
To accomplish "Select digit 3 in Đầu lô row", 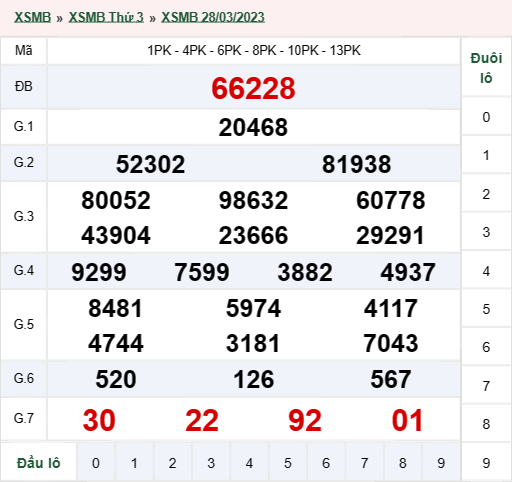I will coord(211,463).
